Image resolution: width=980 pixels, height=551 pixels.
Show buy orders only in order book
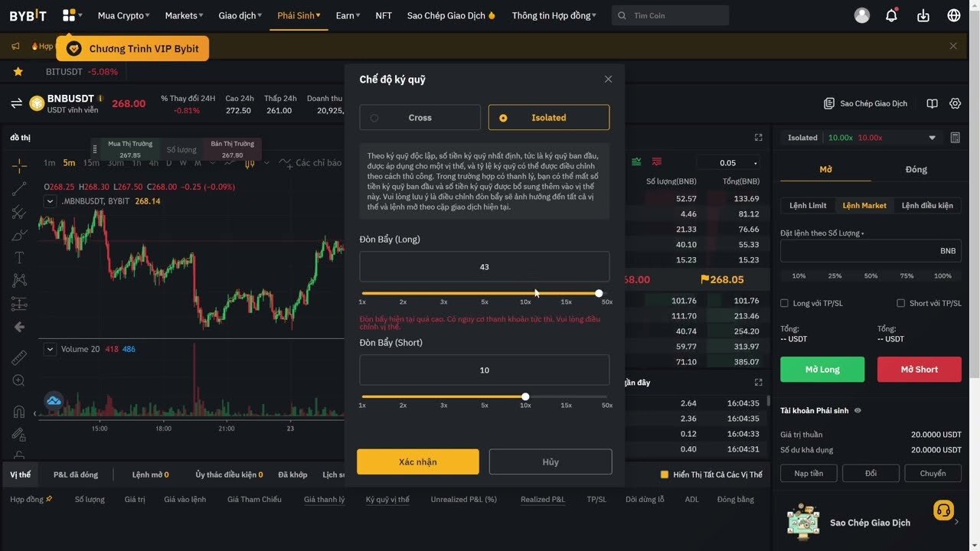(636, 162)
